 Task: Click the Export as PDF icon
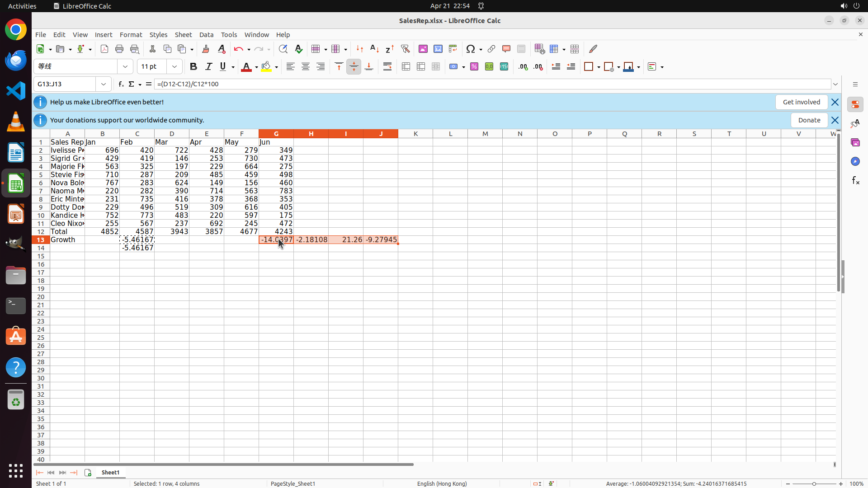point(104,49)
